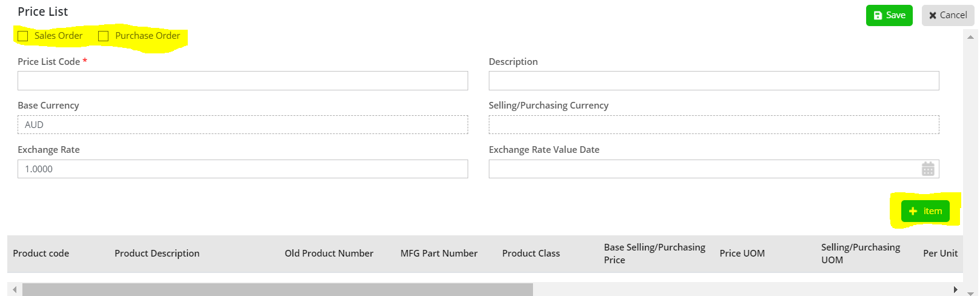980x296 pixels.
Task: Click the Product Class column header
Action: (531, 254)
